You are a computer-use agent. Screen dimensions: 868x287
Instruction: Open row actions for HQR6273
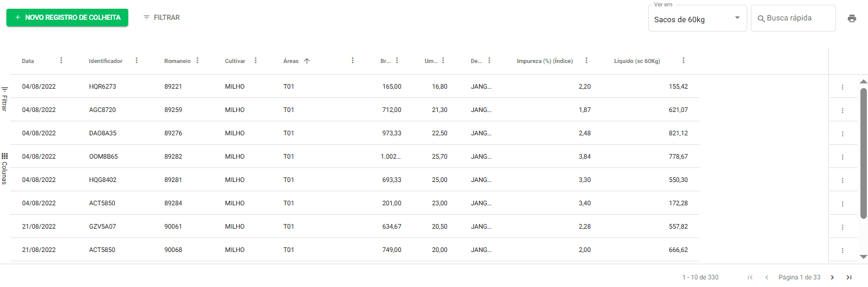pyautogui.click(x=842, y=87)
